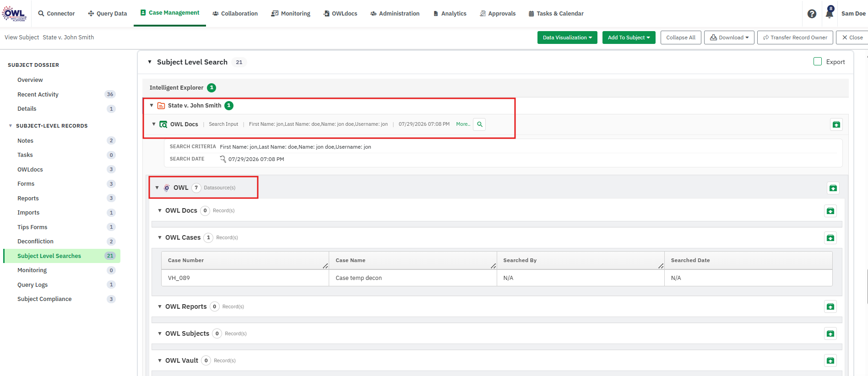This screenshot has width=868, height=376.
Task: Click the Close button
Action: 852,38
